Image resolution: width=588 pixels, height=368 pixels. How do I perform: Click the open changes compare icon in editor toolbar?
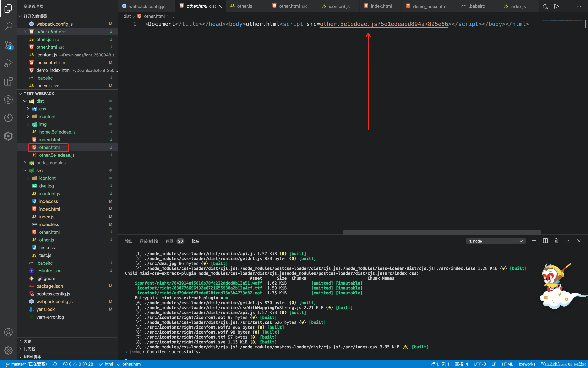point(545,6)
